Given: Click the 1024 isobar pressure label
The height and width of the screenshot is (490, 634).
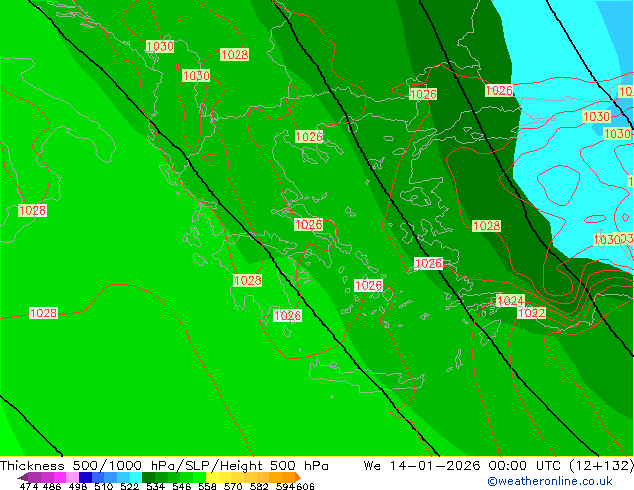Looking at the screenshot, I should point(510,300).
